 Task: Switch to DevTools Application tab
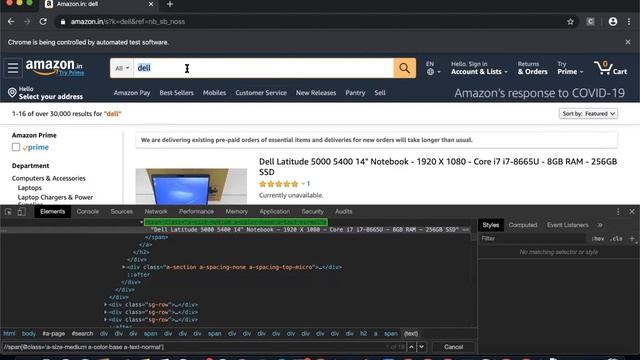(x=275, y=211)
